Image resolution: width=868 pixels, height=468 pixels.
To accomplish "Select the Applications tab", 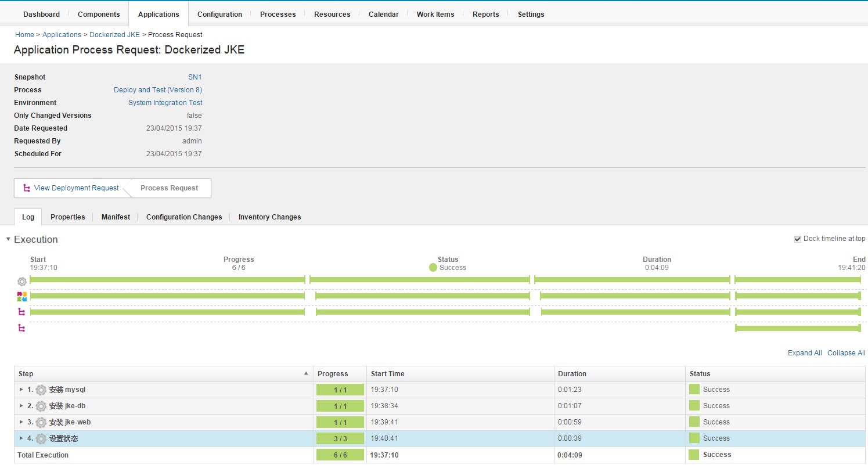I will coord(159,14).
